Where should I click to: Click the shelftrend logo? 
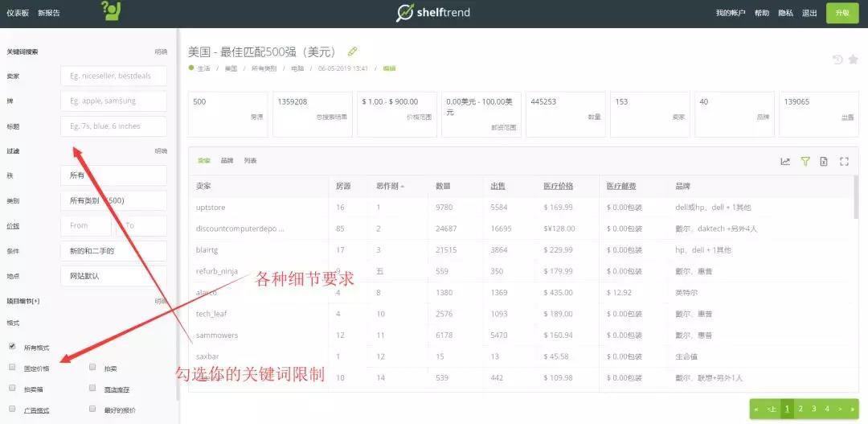[x=433, y=12]
